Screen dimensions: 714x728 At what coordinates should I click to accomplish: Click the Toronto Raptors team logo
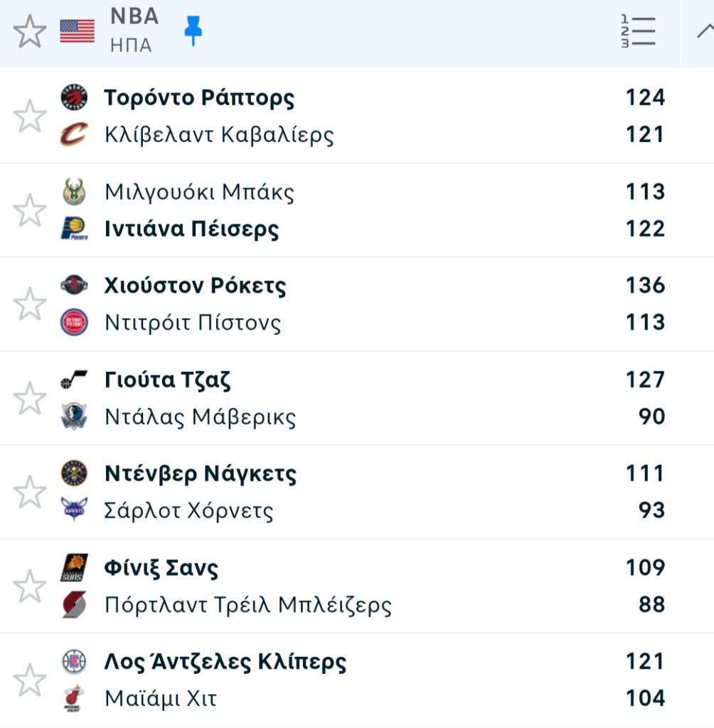click(x=74, y=97)
